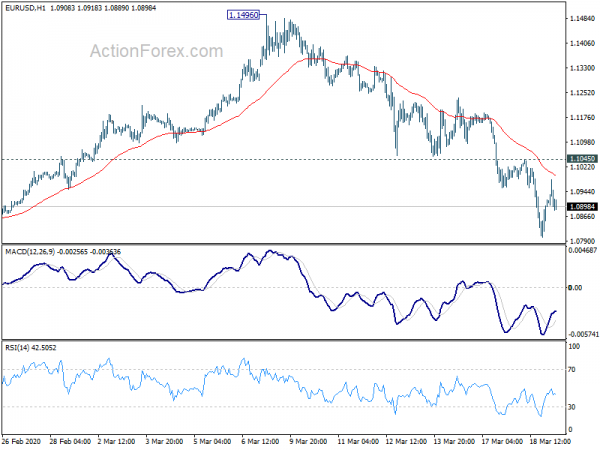Click the 2 Mar 12:00 time label
Image resolution: width=600 pixels, height=450 pixels.
click(x=116, y=441)
